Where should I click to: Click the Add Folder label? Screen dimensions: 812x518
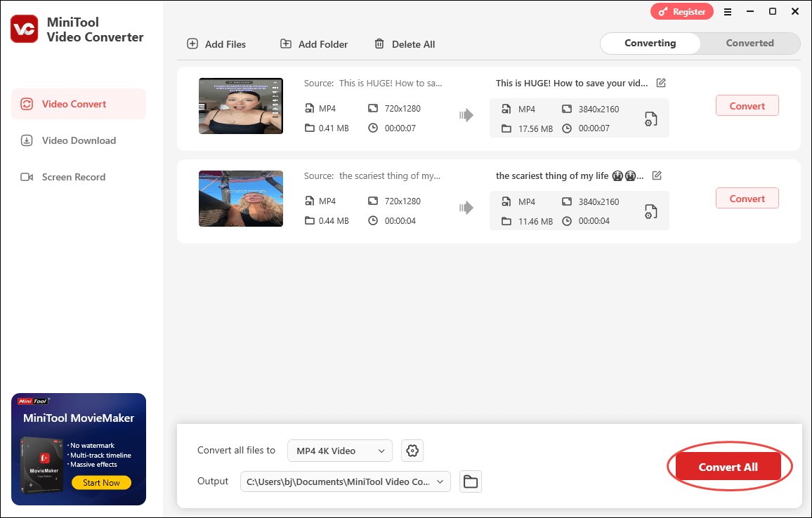pyautogui.click(x=323, y=44)
